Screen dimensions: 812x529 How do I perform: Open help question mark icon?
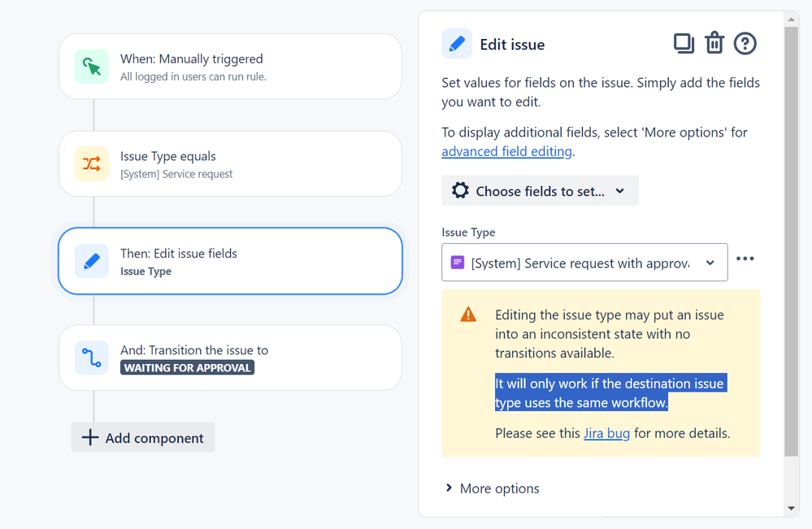tap(745, 44)
